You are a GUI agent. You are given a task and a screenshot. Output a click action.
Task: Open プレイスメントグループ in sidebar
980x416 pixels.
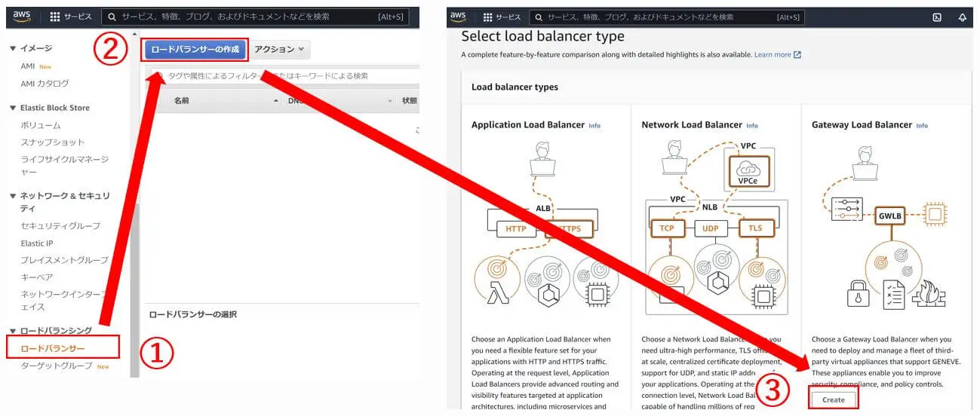coord(64,260)
